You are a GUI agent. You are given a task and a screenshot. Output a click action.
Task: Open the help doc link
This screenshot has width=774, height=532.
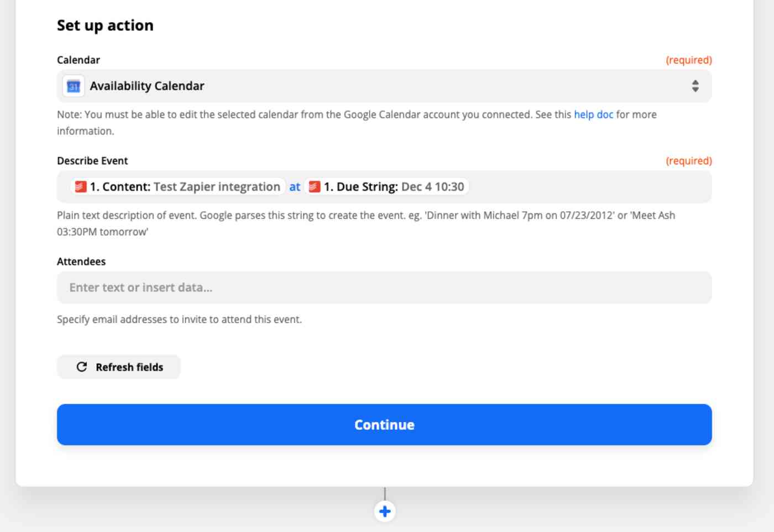click(x=593, y=114)
